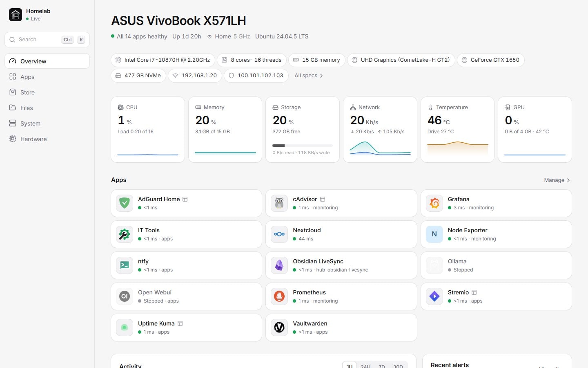588x368 pixels.
Task: Open the Obsidian LiveSync crystal icon
Action: point(279,265)
